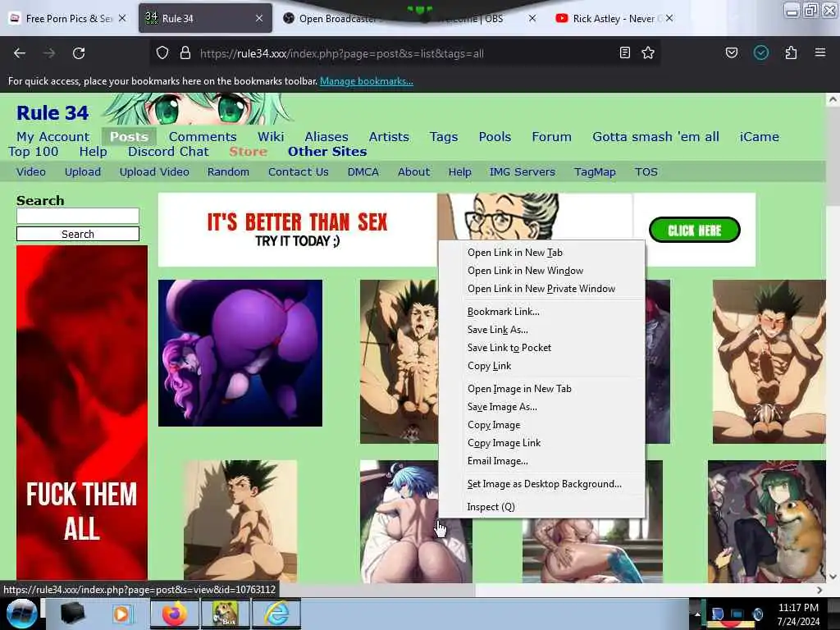Select Inspect (Q) in context menu
The width and height of the screenshot is (840, 630).
pos(541,507)
